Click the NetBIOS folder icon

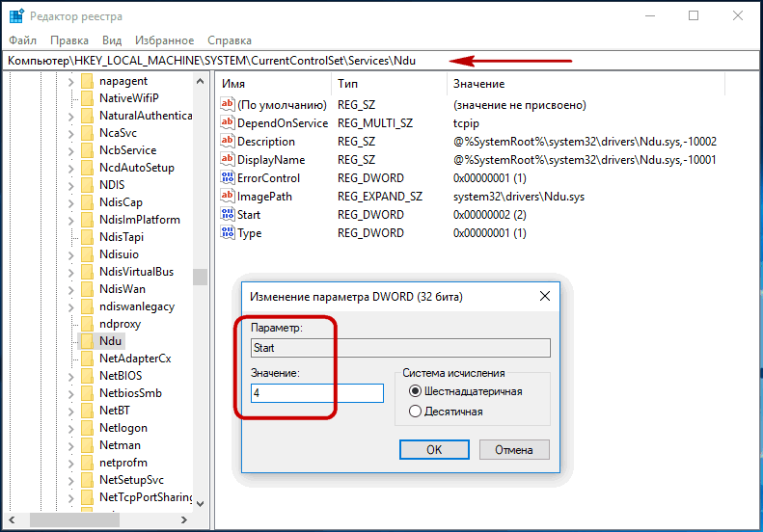[x=87, y=376]
